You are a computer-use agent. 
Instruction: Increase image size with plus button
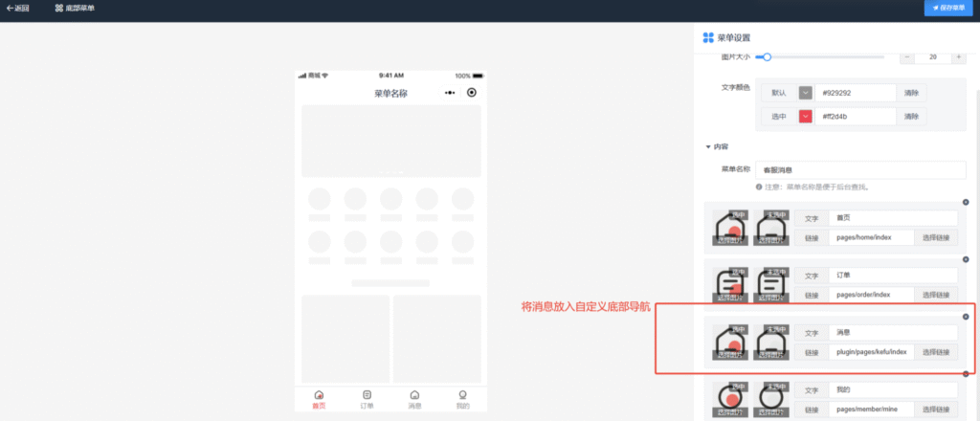[x=959, y=56]
